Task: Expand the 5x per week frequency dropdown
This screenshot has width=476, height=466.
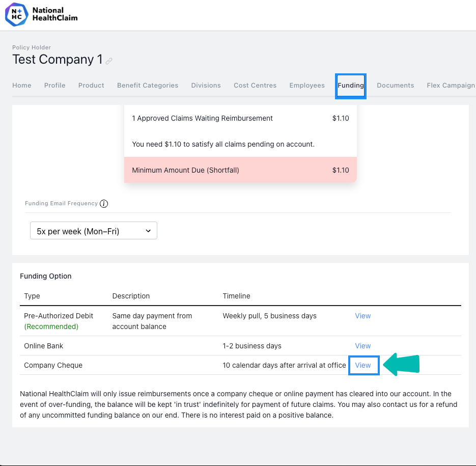Action: pos(94,231)
